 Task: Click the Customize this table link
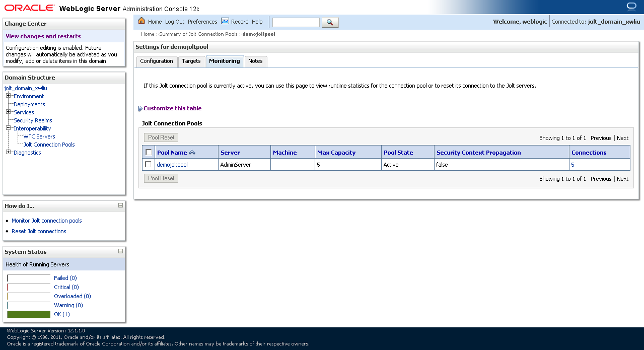(173, 108)
